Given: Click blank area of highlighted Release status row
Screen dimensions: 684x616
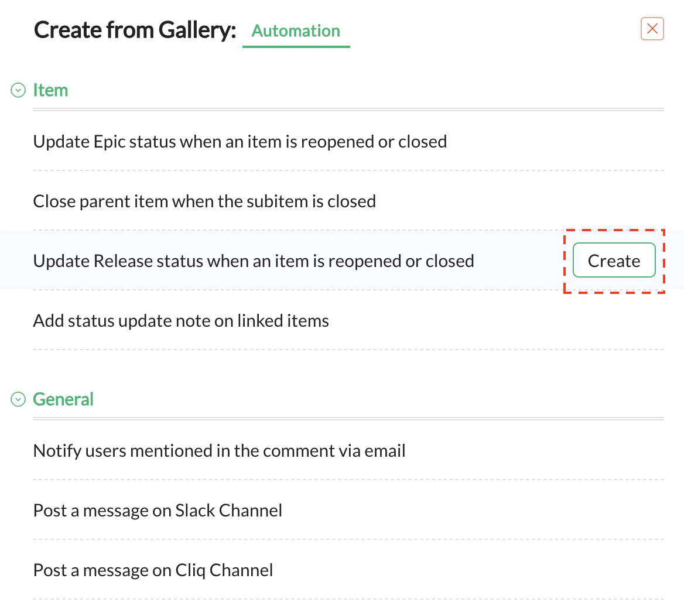Looking at the screenshot, I should click(x=521, y=261).
